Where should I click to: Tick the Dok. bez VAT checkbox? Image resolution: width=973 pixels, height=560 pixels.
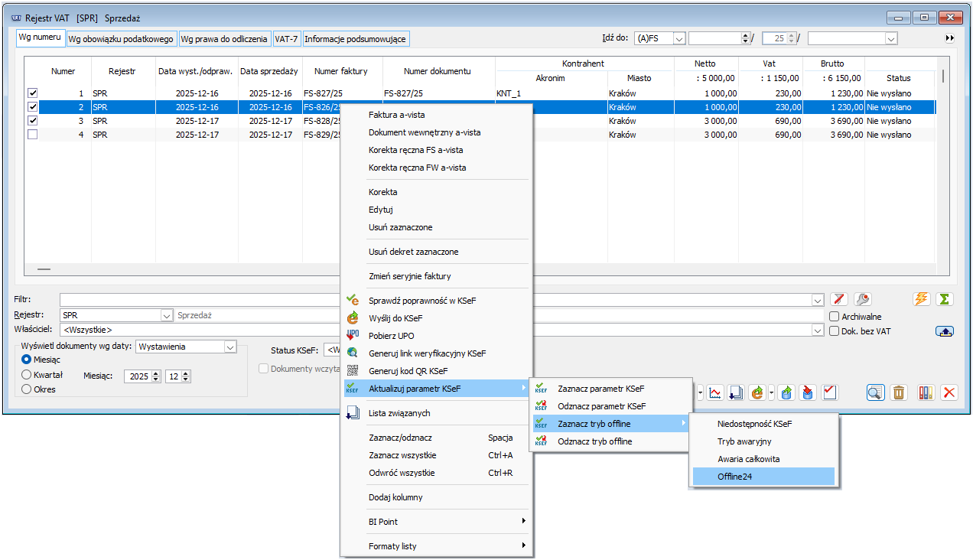click(835, 331)
